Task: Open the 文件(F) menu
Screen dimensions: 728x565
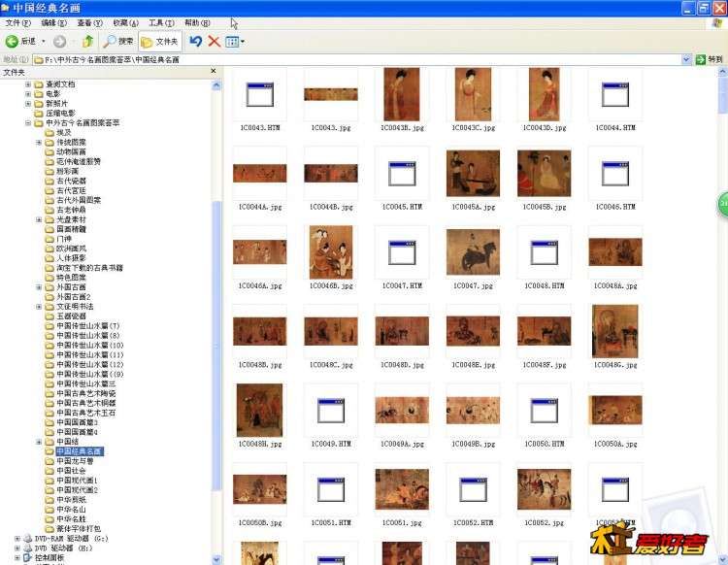Action: coord(17,22)
